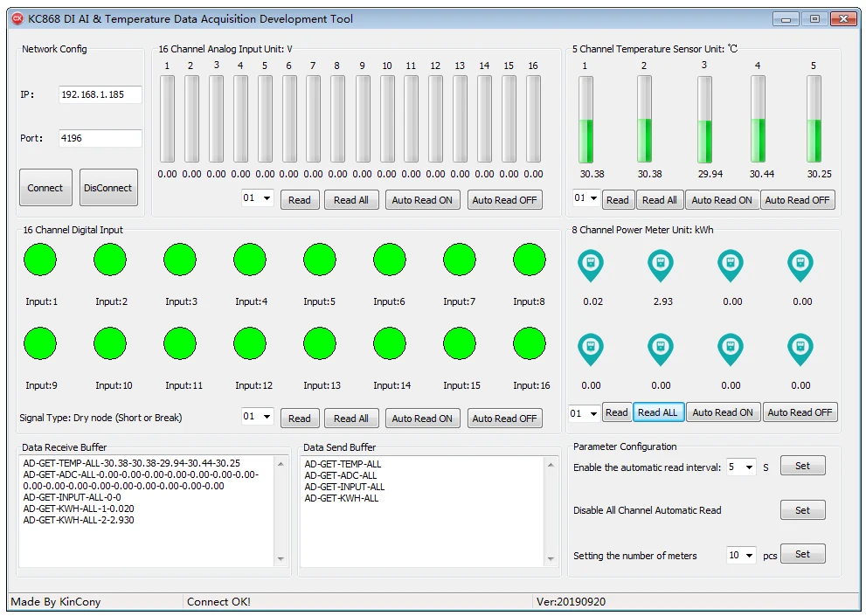The width and height of the screenshot is (866, 616).
Task: Click the power meter icon showing 2.93
Action: click(661, 266)
